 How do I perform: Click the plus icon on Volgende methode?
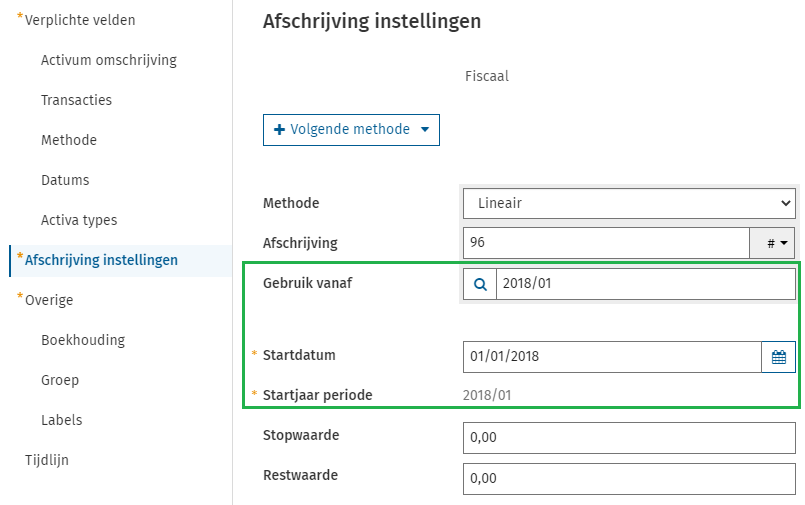tap(279, 130)
